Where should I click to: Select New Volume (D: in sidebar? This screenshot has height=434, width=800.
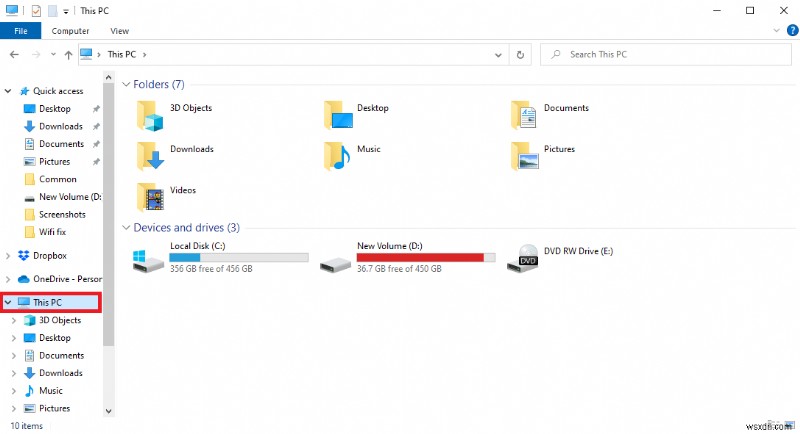click(x=70, y=197)
